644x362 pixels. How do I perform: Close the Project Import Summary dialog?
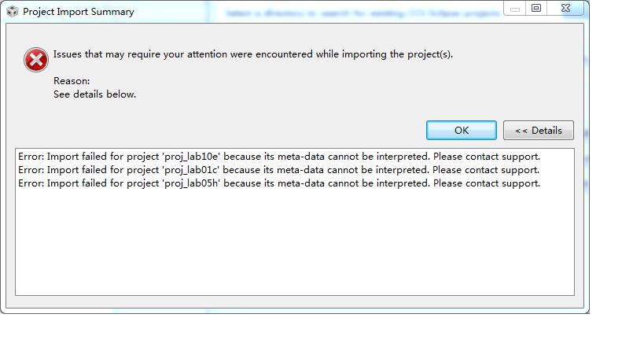coord(566,9)
